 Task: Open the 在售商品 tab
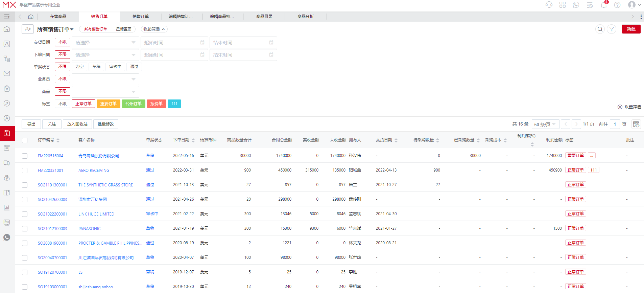coord(58,17)
